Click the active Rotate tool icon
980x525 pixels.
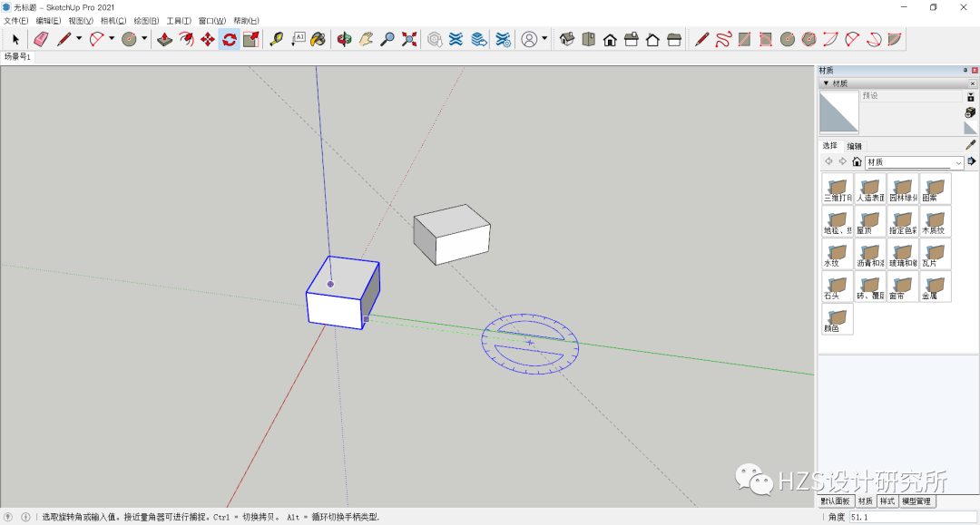227,39
